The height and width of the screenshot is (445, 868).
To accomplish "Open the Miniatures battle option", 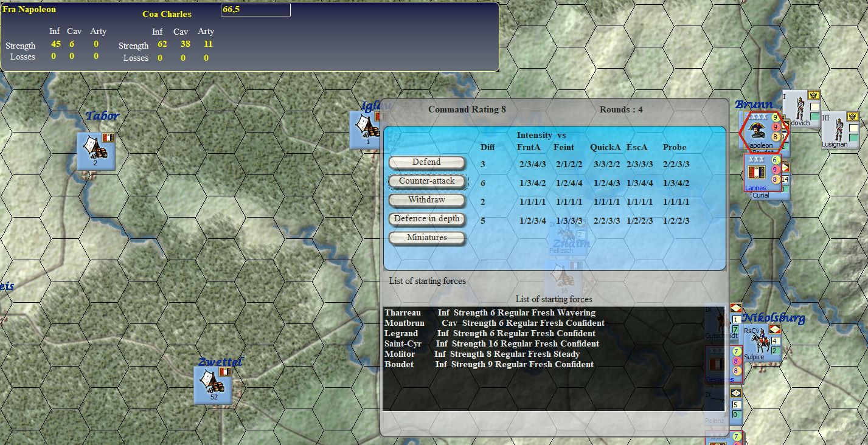I will [x=426, y=238].
